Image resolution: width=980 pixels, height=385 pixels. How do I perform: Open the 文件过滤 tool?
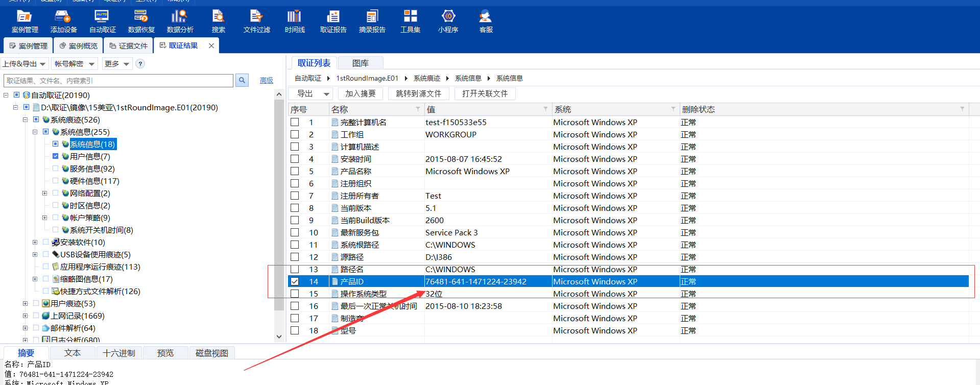tap(256, 21)
